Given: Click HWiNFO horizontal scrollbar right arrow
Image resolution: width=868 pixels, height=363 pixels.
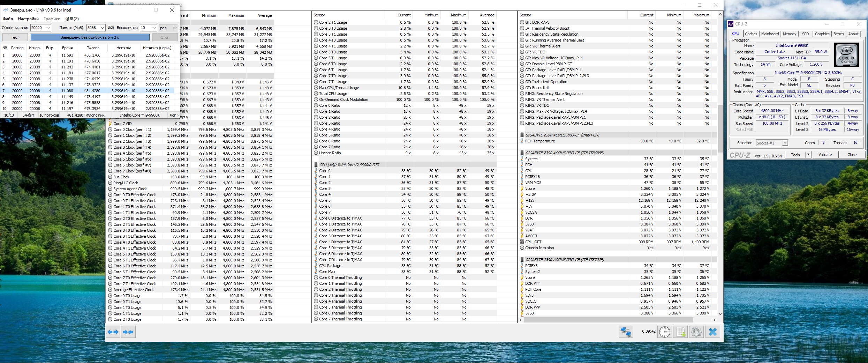Looking at the screenshot, I should coord(714,320).
